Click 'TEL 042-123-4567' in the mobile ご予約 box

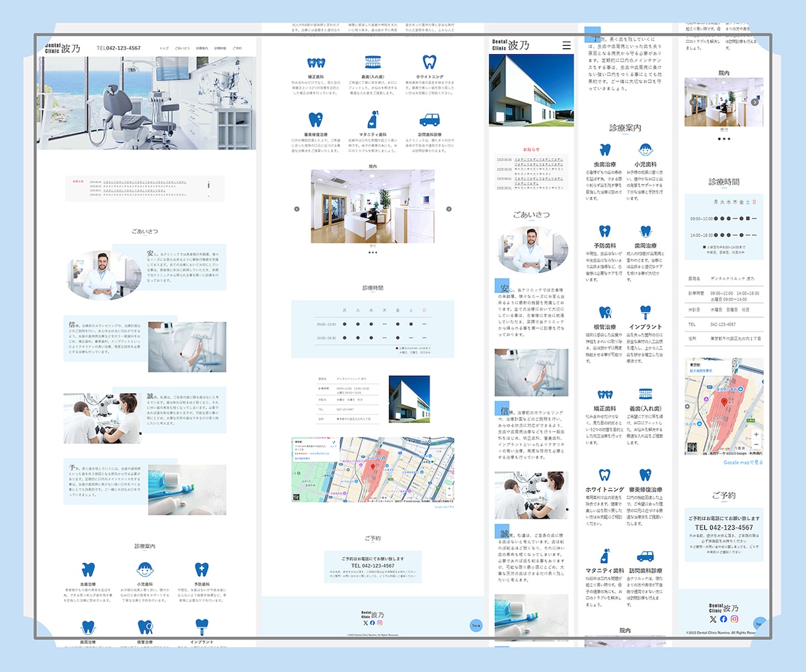723,527
